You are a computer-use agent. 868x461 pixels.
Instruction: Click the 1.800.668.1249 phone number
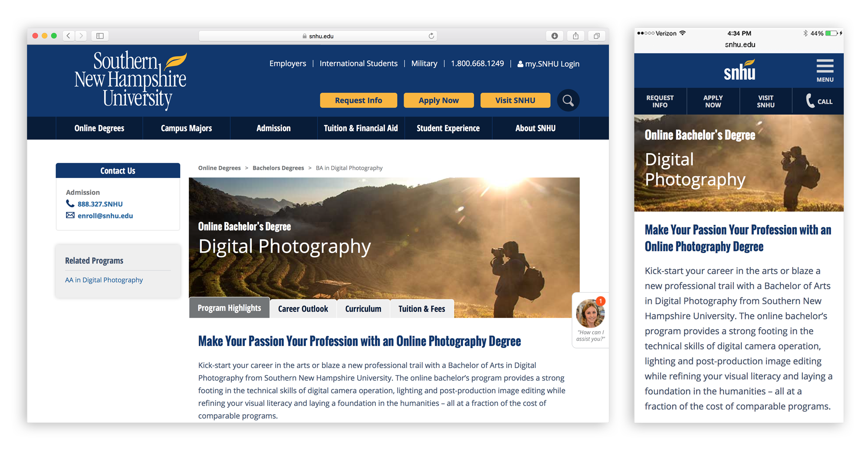point(477,63)
